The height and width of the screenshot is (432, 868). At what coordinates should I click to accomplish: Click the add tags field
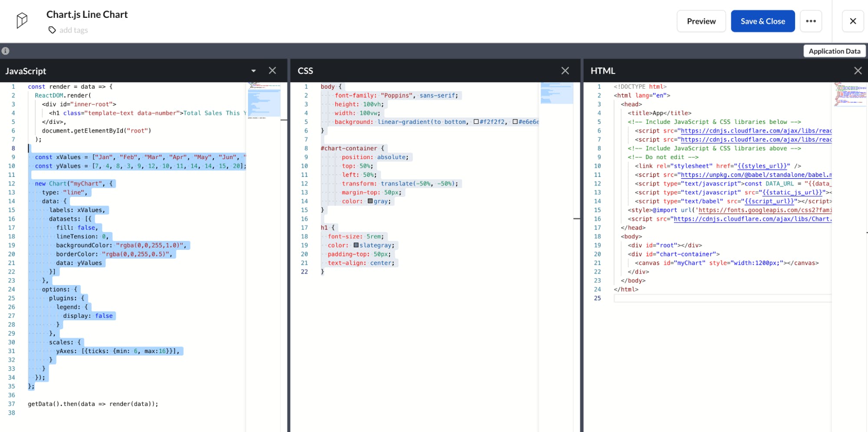pyautogui.click(x=73, y=30)
